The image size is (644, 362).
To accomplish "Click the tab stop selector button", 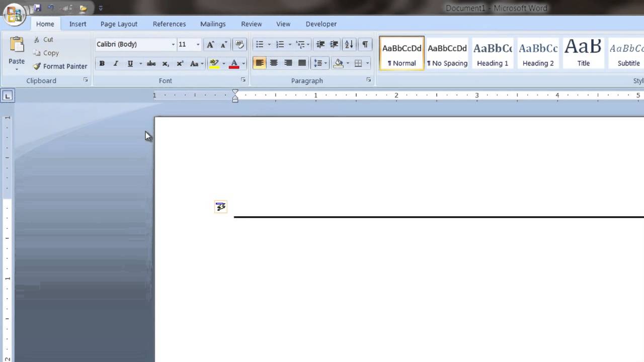I will [x=8, y=96].
